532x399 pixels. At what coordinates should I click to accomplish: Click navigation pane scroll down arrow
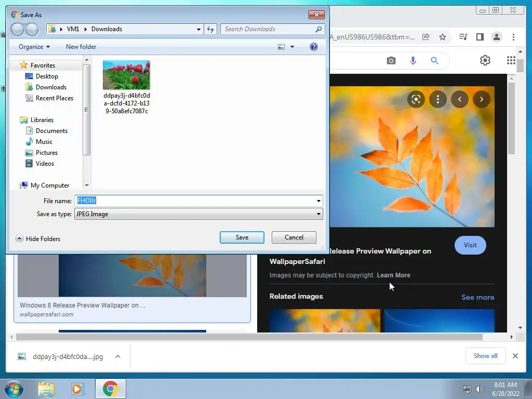pyautogui.click(x=87, y=185)
